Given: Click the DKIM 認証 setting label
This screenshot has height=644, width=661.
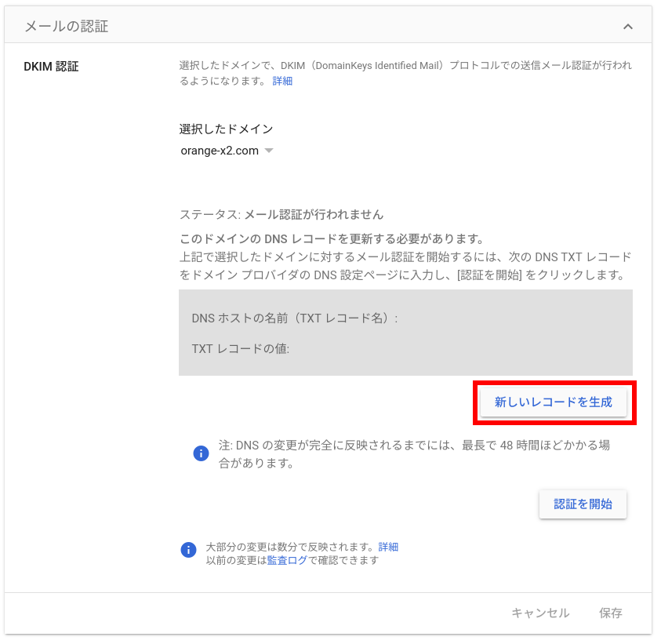Looking at the screenshot, I should click(52, 66).
